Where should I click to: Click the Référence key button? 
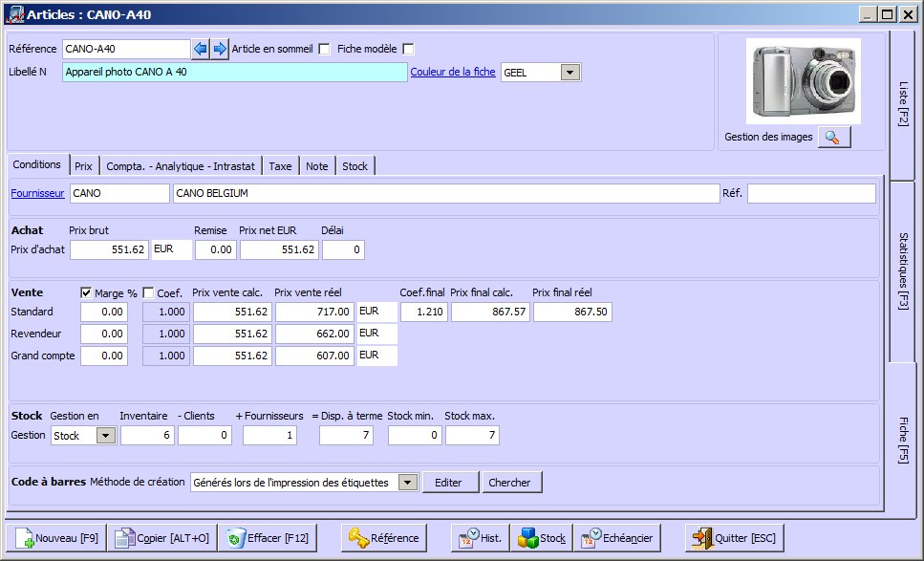[383, 538]
